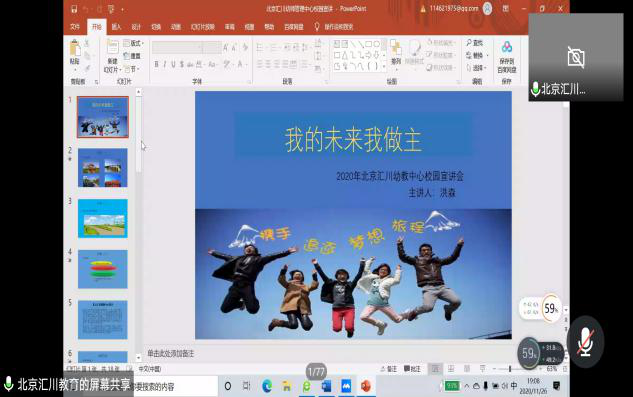Viewport: 633px width, 397px height.
Task: Select slide 3 thumbnail in panel
Action: [103, 218]
